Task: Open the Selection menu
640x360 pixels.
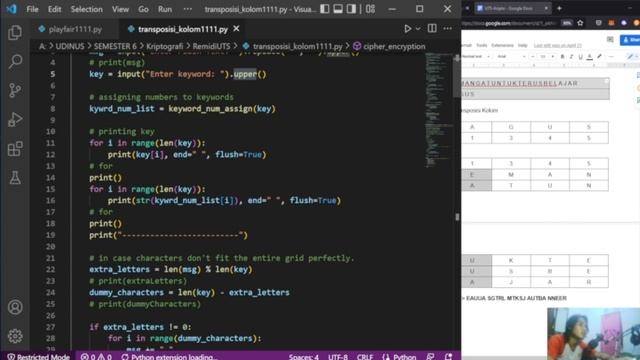Action: (87, 9)
